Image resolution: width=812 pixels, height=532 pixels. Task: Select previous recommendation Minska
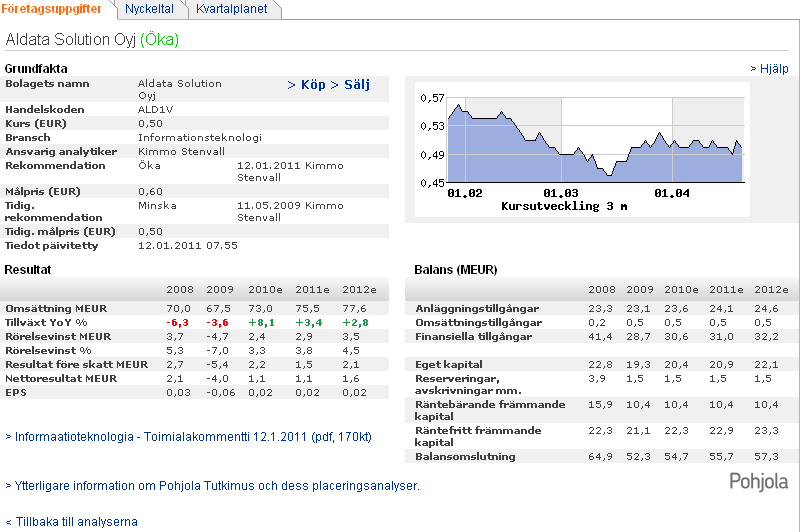point(157,205)
